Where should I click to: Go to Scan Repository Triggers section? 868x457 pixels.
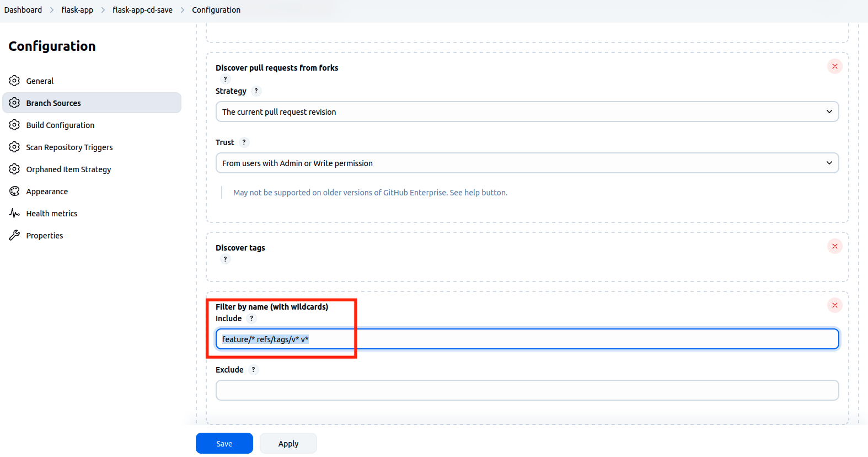69,147
